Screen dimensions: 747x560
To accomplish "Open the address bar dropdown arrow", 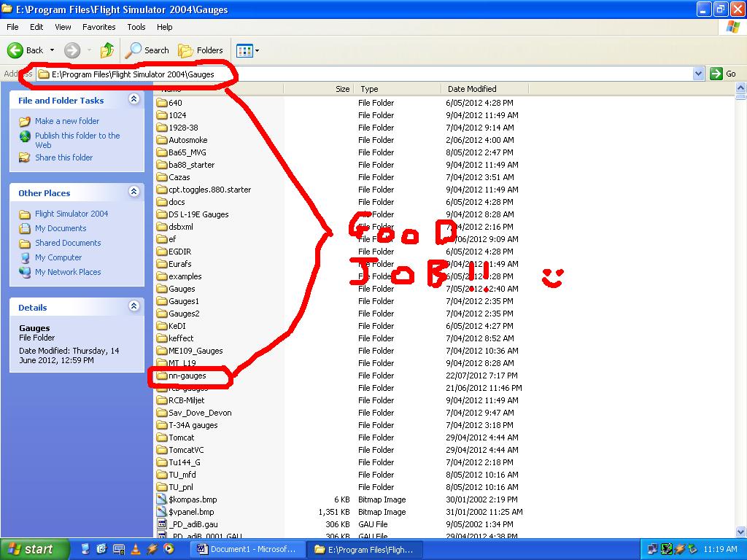I will [698, 74].
